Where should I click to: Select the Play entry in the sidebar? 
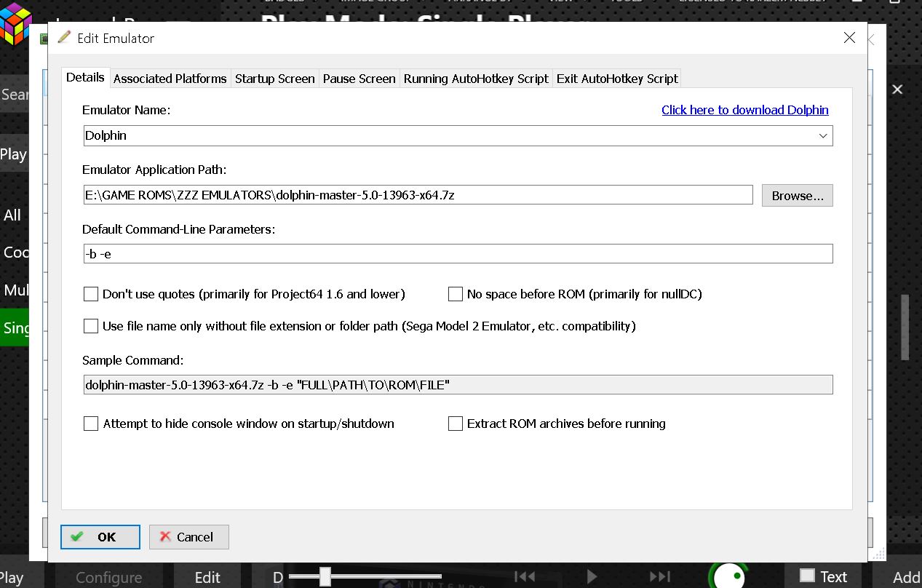point(13,154)
